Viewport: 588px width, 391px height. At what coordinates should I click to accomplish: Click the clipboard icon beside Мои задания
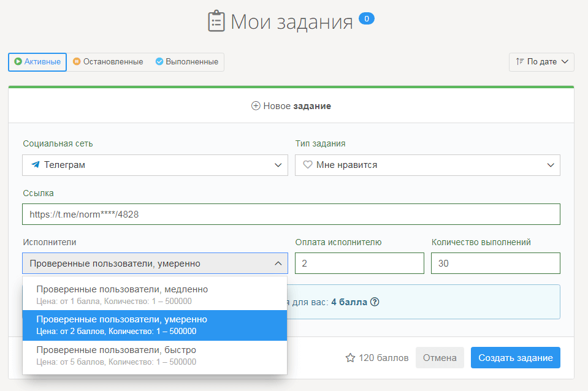point(216,21)
